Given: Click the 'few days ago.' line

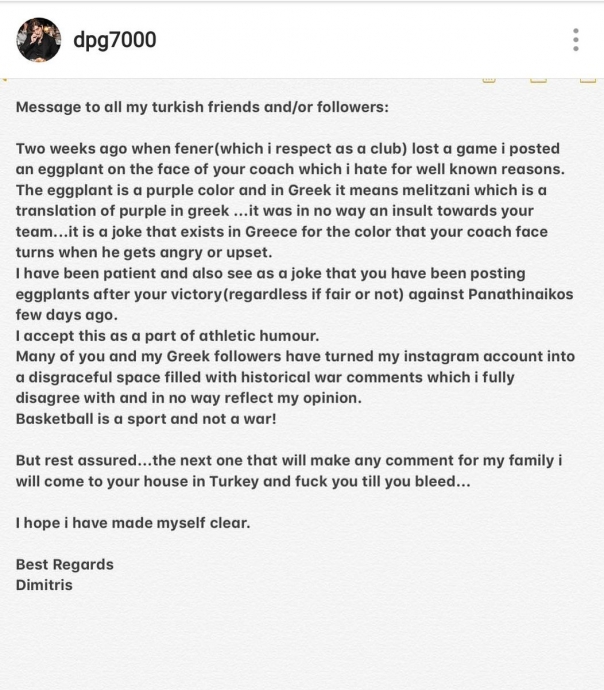Looking at the screenshot, I should (x=67, y=315).
